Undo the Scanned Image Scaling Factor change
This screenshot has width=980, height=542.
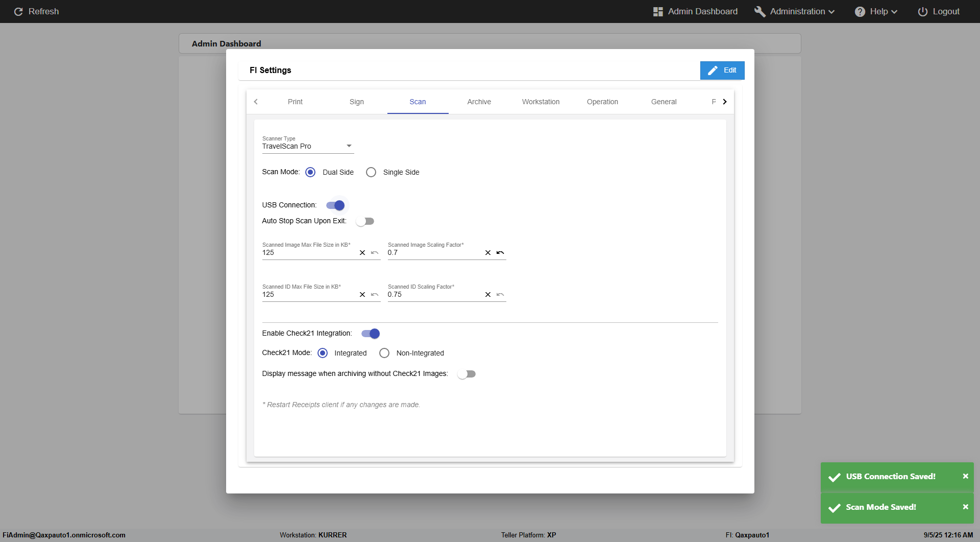(500, 253)
